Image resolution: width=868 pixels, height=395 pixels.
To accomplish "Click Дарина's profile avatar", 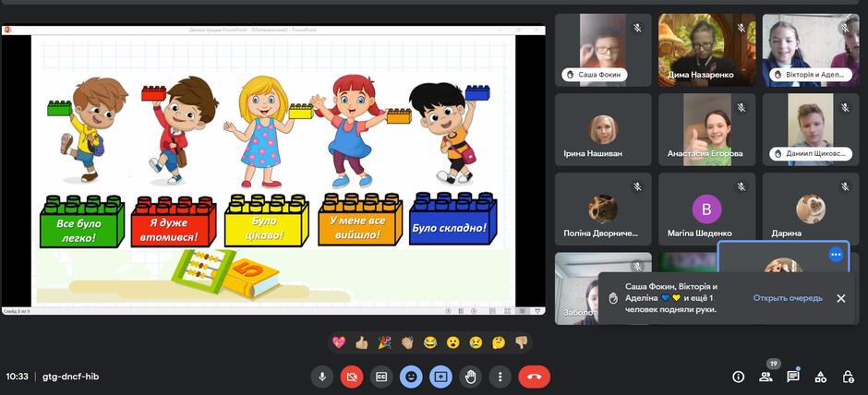I will (811, 209).
